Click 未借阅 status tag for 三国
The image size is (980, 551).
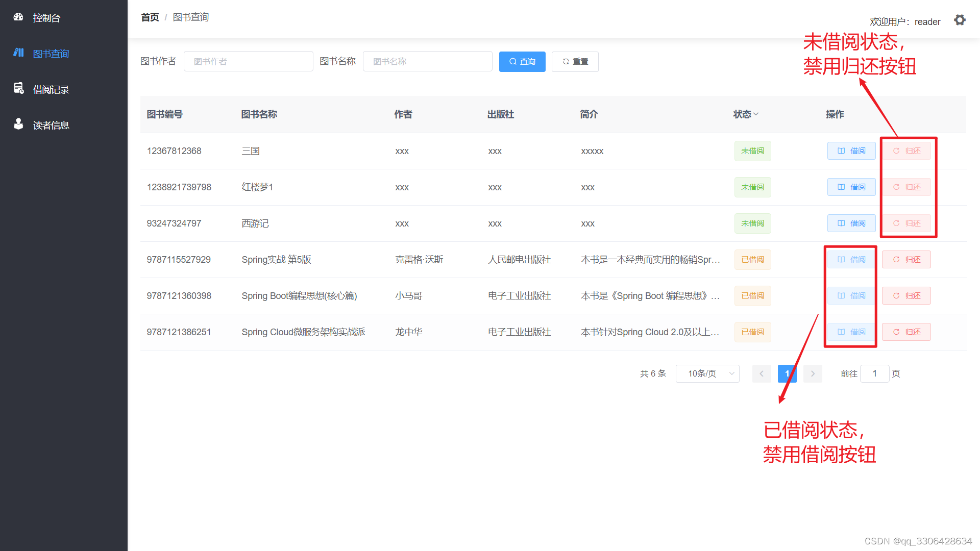752,151
